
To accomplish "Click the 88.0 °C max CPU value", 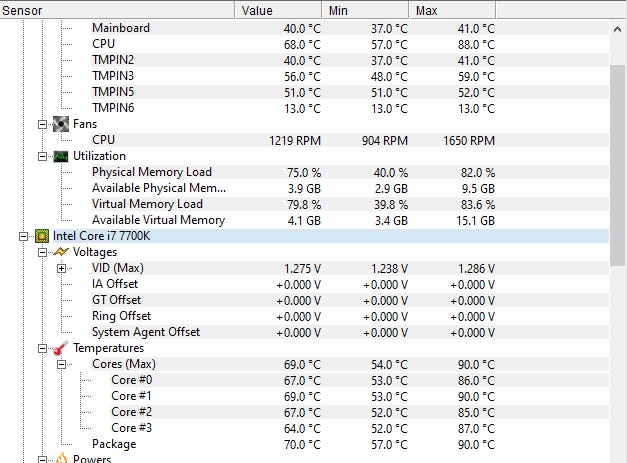I will [x=476, y=45].
